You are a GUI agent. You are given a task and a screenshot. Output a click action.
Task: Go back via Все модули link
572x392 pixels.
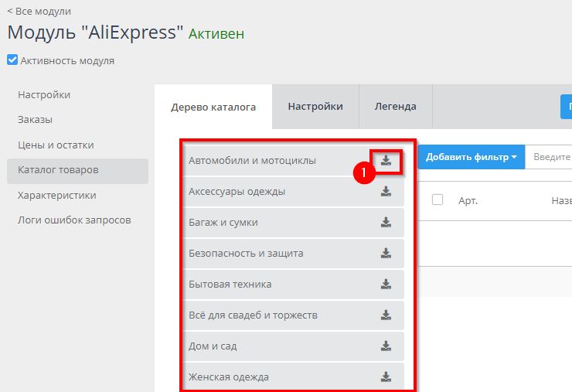(39, 12)
